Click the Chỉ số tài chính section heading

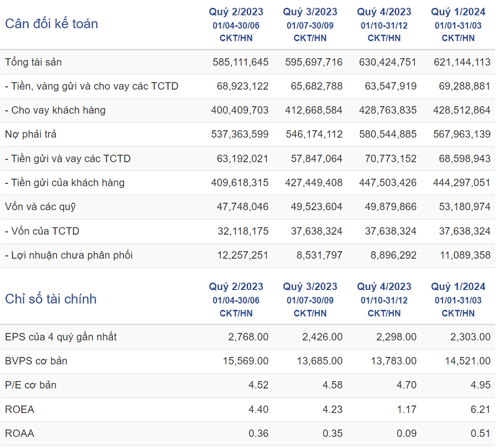[51, 299]
